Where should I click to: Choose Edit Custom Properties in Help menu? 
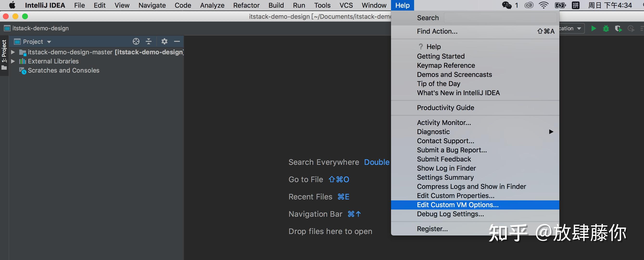(455, 196)
